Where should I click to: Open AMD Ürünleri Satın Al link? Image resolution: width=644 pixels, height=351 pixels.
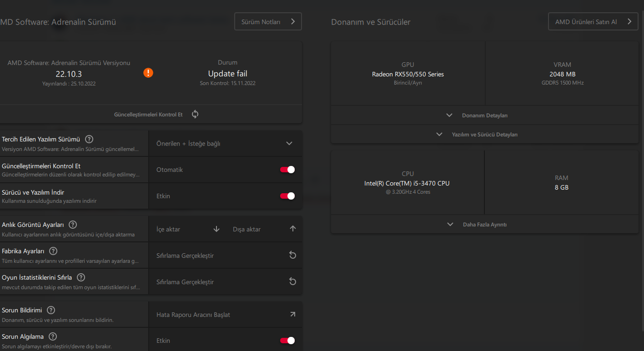(593, 21)
